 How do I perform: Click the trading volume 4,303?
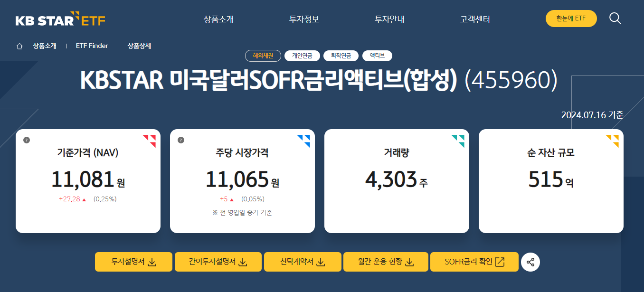pyautogui.click(x=391, y=179)
